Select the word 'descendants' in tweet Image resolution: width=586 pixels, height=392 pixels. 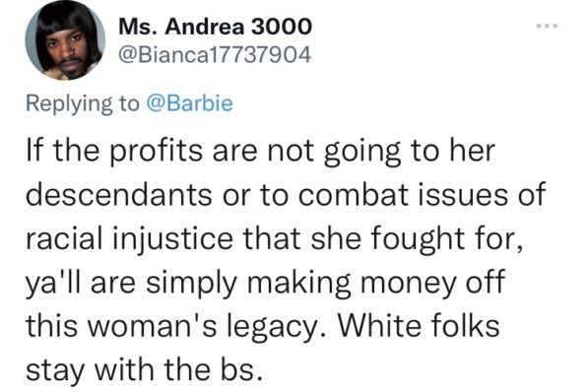(119, 194)
